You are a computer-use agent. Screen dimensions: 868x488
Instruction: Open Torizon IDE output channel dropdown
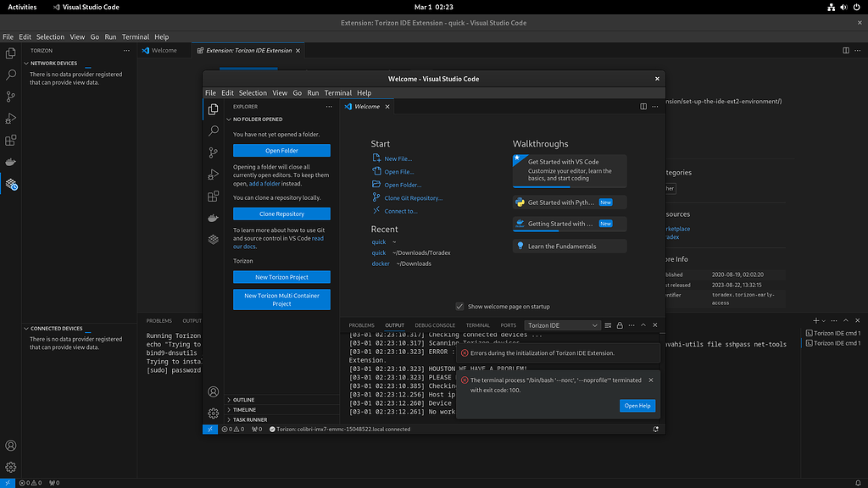(x=562, y=325)
